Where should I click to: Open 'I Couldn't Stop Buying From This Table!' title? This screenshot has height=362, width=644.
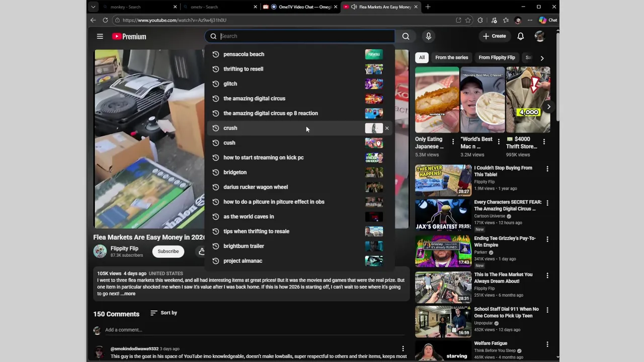point(503,171)
